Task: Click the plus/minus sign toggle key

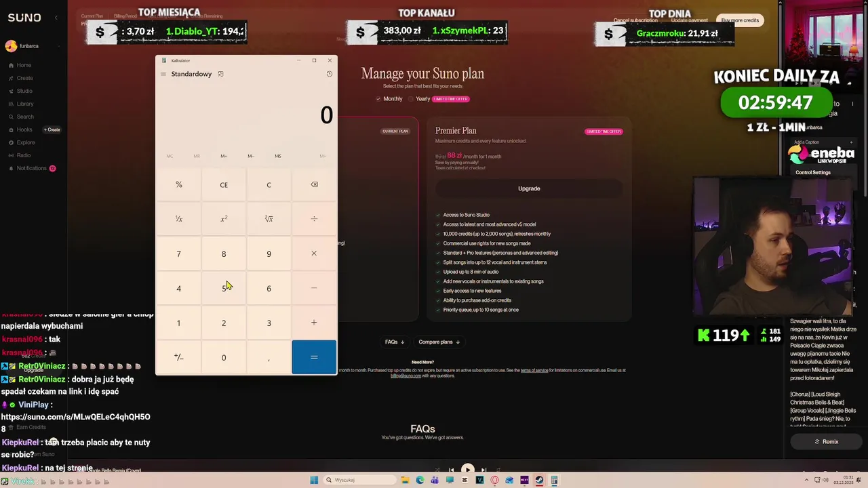Action: click(179, 357)
